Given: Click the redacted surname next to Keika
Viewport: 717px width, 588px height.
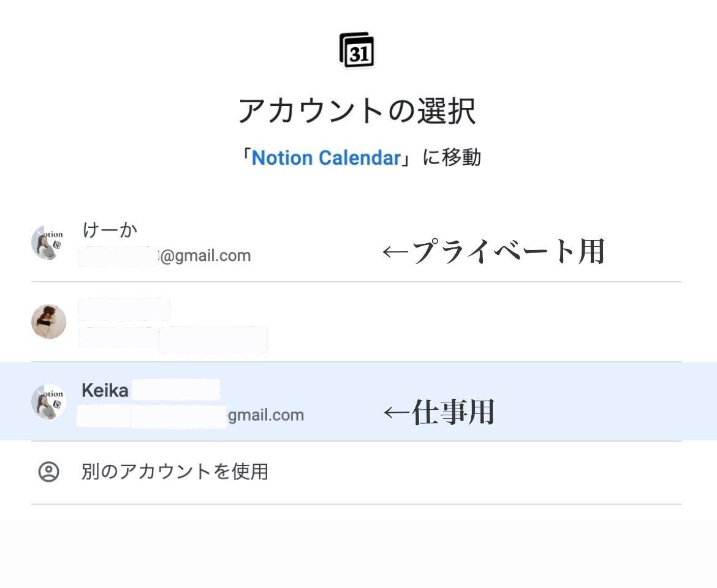Looking at the screenshot, I should pyautogui.click(x=176, y=390).
